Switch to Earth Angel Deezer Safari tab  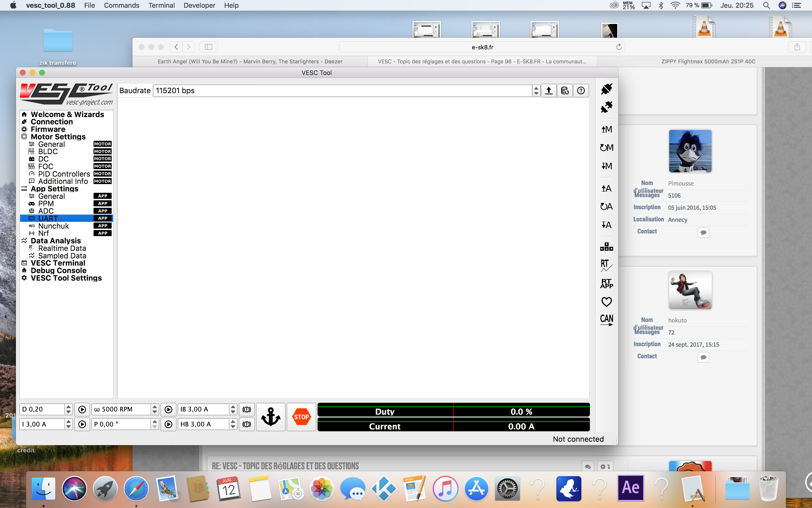[x=250, y=61]
